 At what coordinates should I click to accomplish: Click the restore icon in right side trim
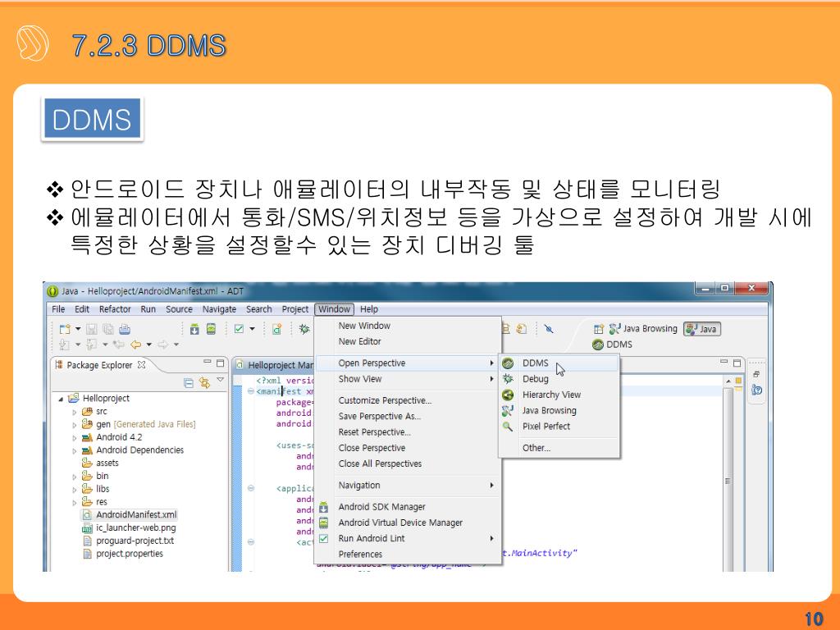coord(756,374)
